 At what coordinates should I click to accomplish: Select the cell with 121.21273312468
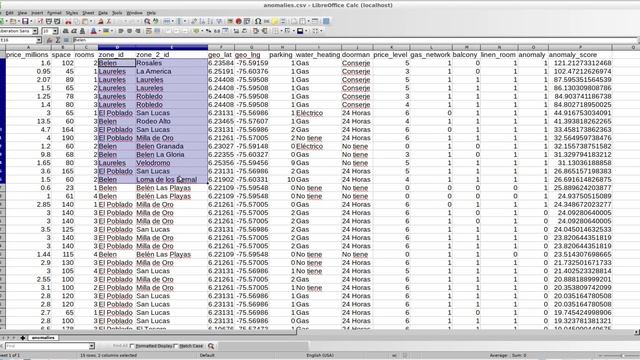[580, 63]
